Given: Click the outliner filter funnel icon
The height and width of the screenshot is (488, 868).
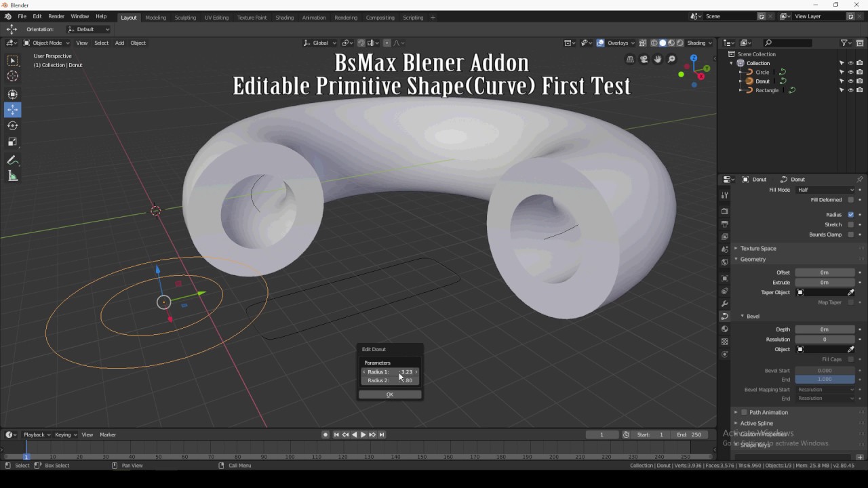Looking at the screenshot, I should pyautogui.click(x=844, y=43).
